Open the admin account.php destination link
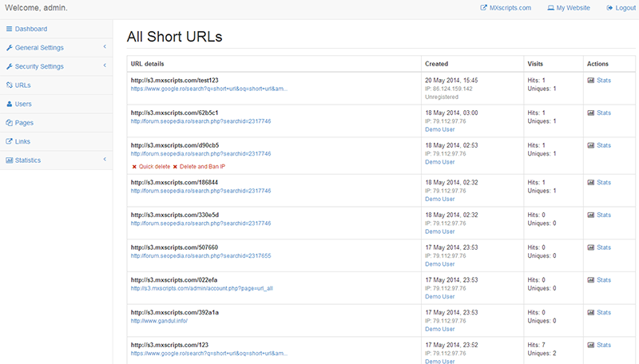 tap(202, 288)
